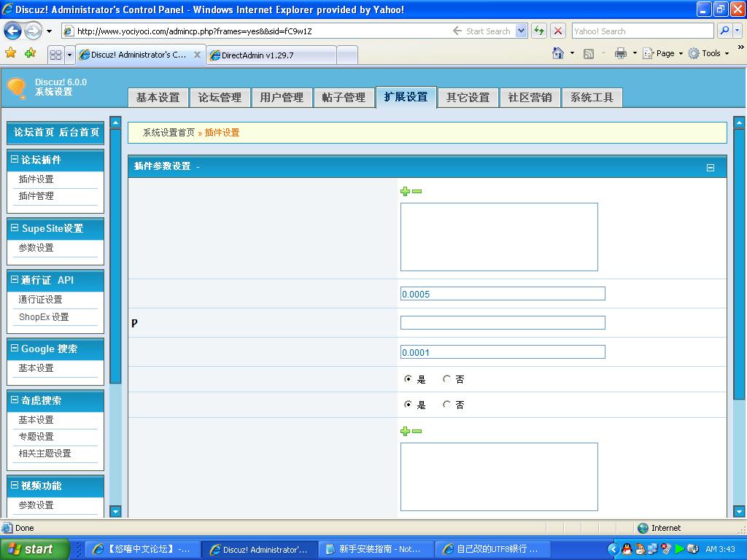The image size is (747, 560).
Task: Open the Print options dropdown arrow
Action: 635,53
